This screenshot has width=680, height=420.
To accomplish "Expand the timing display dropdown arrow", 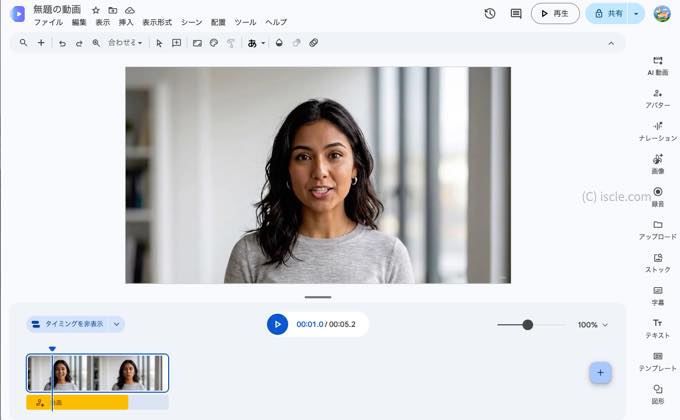I will click(x=117, y=324).
